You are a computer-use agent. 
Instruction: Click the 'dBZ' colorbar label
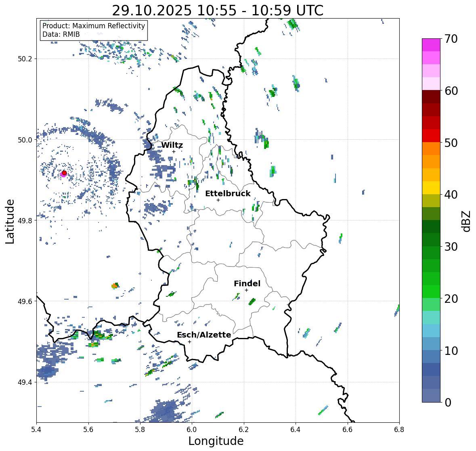[467, 221]
